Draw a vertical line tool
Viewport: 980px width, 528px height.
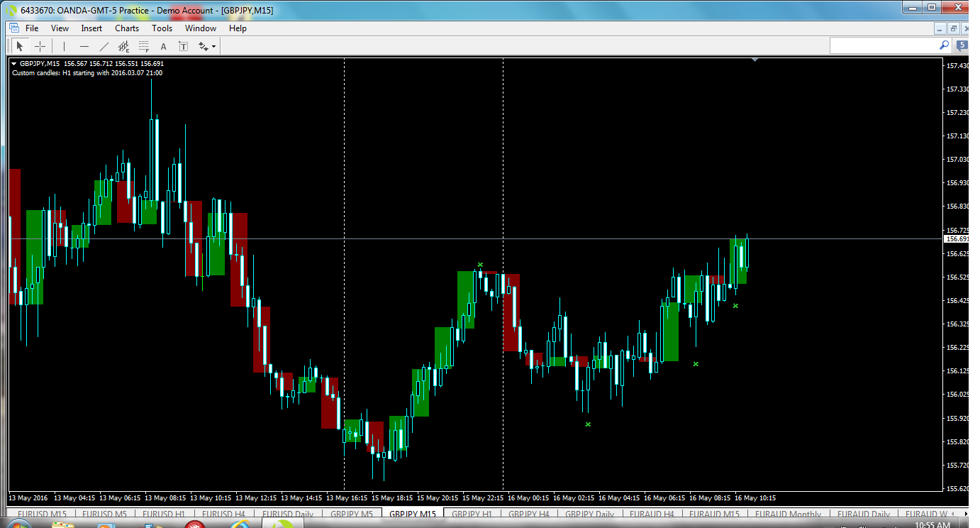click(64, 46)
